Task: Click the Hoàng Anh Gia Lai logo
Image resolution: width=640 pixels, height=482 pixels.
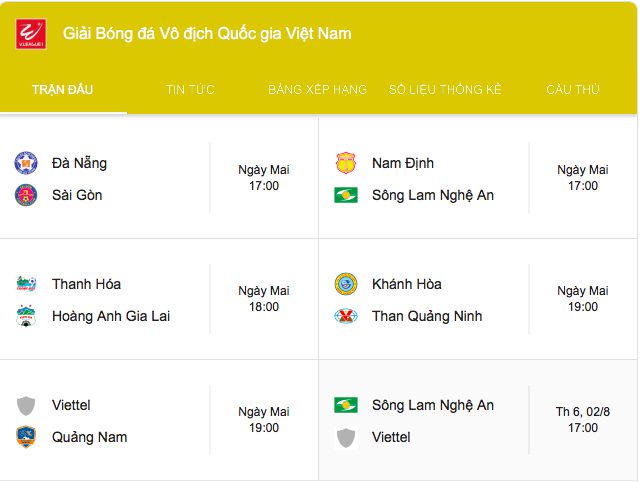Action: (x=26, y=316)
